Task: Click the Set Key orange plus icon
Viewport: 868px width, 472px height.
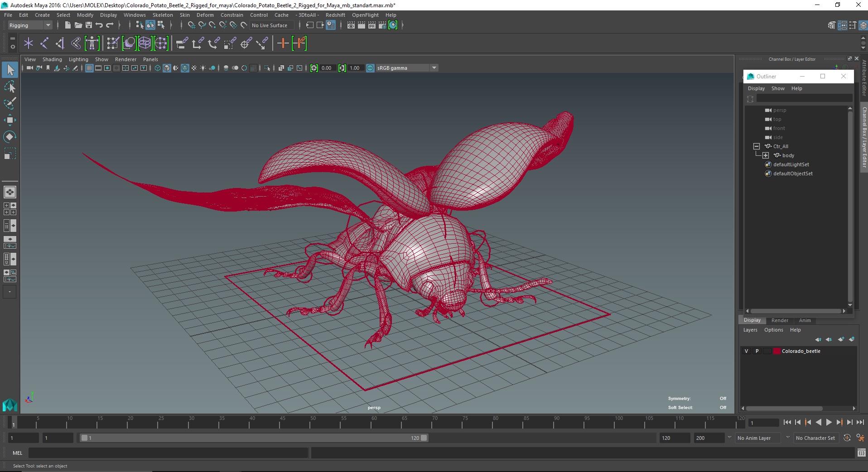Action: pos(283,43)
